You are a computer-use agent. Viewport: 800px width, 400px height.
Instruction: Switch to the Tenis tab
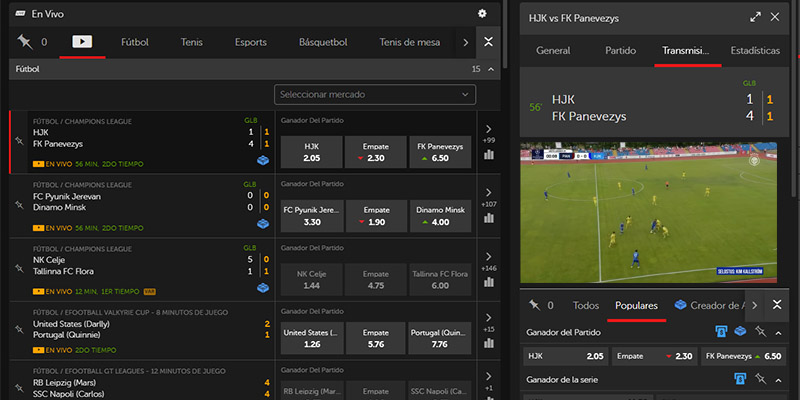click(x=191, y=42)
